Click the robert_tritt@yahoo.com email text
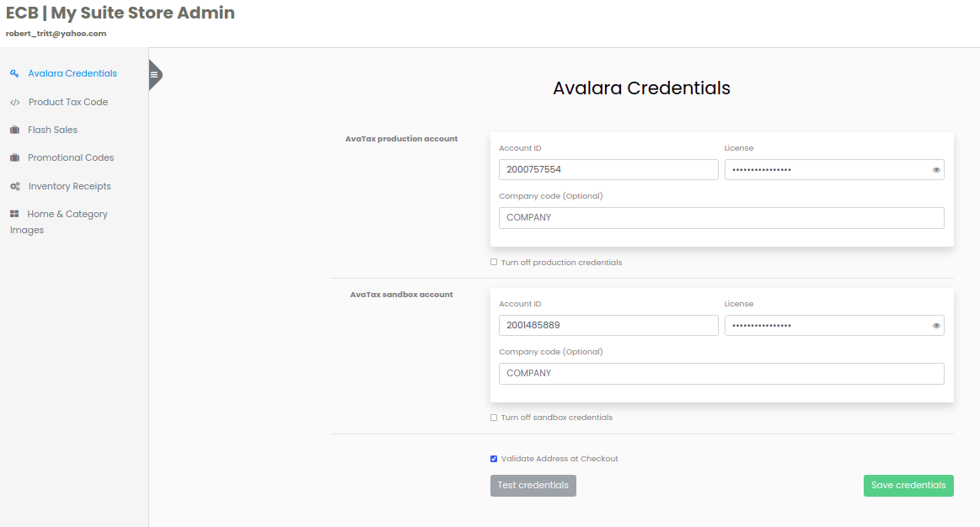The width and height of the screenshot is (980, 527). click(56, 33)
